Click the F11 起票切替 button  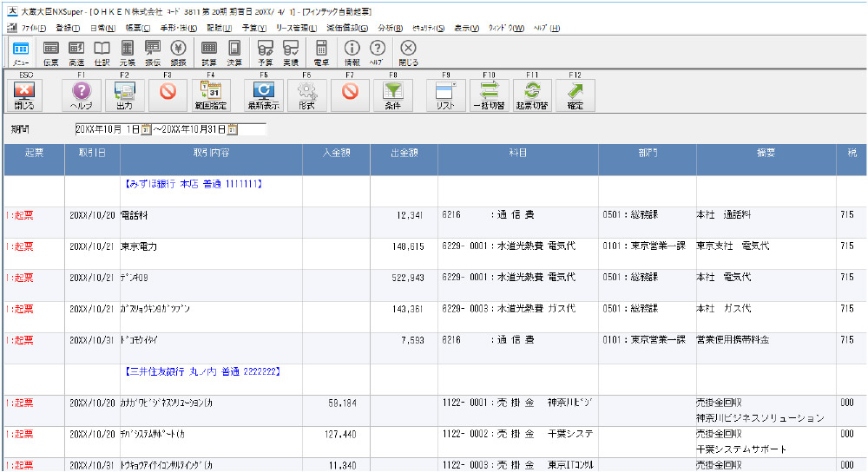point(533,95)
